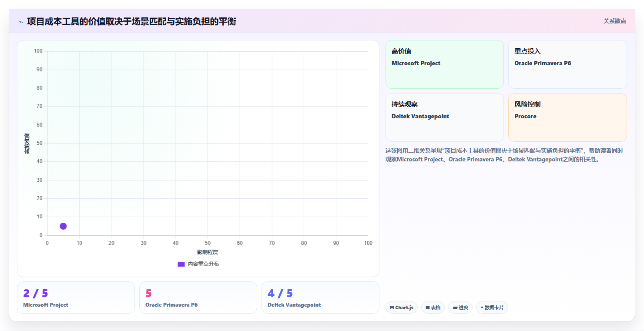Viewport: 644px width, 331px height.
Task: Click the 关系散点 label in header
Action: (x=614, y=21)
